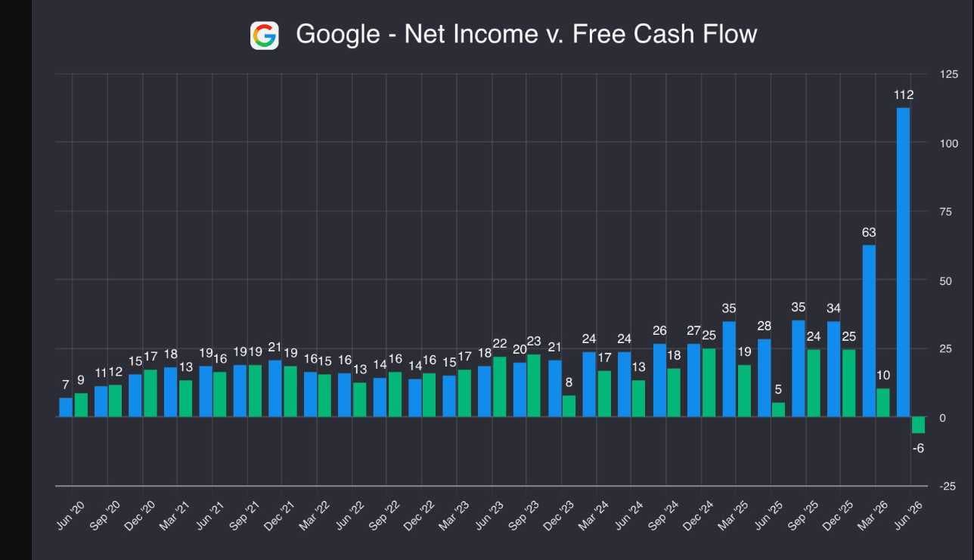974x560 pixels.
Task: Pick the 75 y-axis tick label
Action: pos(947,212)
